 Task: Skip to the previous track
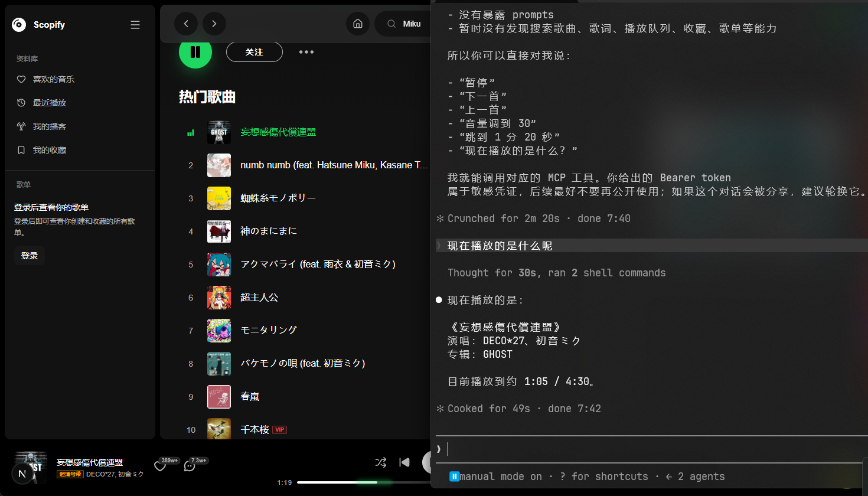tap(404, 462)
